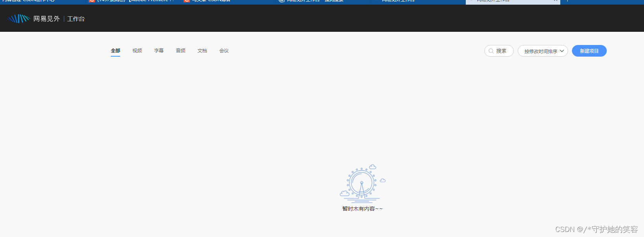
Task: Go to the 会议 tab
Action: (224, 51)
